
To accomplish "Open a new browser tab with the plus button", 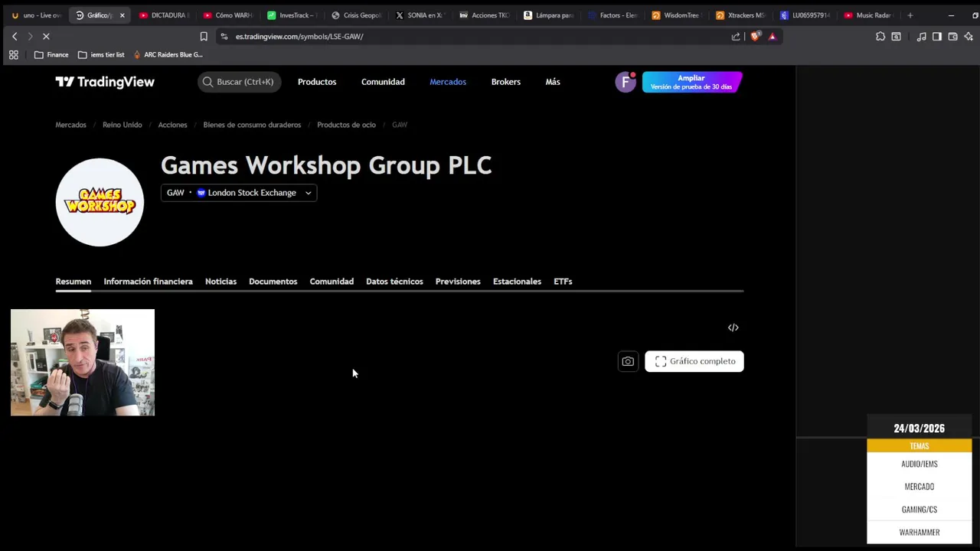I will [910, 15].
